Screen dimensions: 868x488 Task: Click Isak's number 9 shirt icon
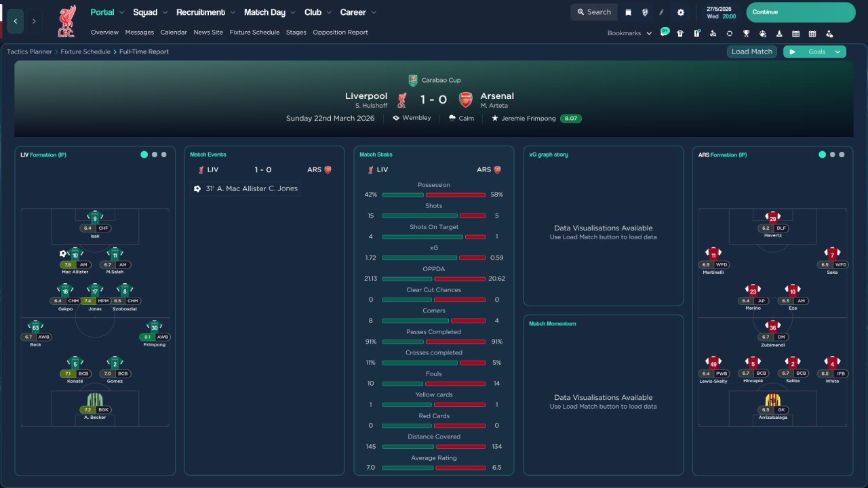click(x=95, y=218)
